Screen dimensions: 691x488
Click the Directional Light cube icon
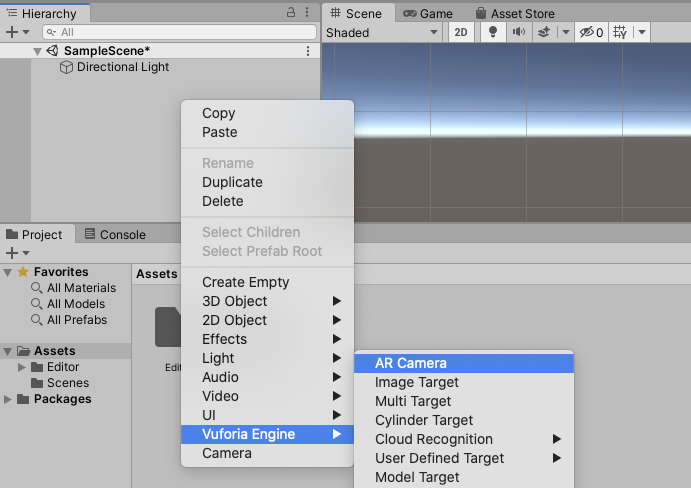click(66, 67)
